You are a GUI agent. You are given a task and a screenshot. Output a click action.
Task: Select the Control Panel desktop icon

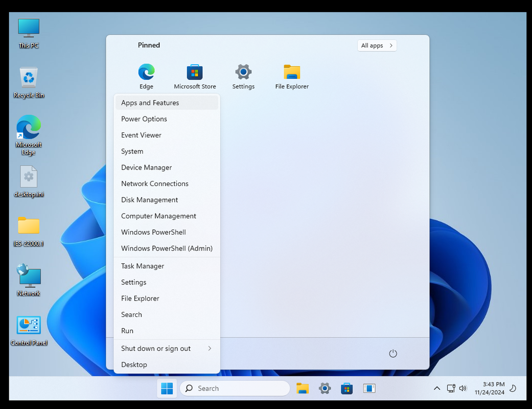click(x=29, y=331)
